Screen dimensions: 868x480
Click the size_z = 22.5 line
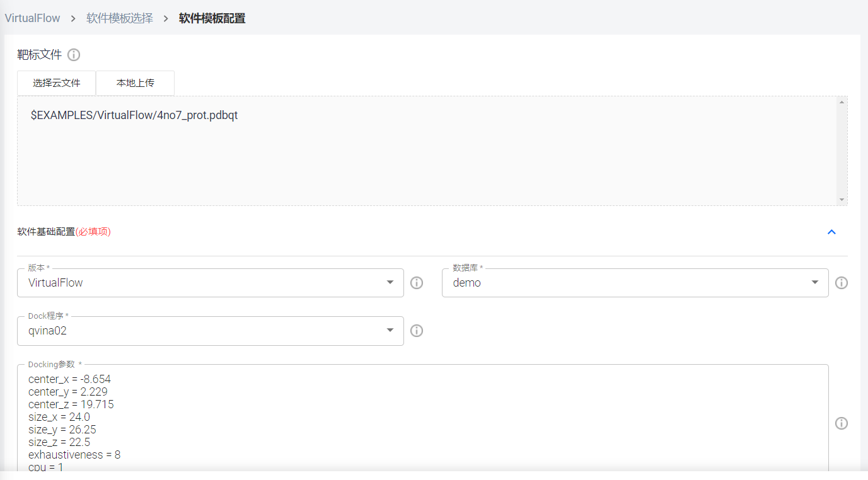59,442
